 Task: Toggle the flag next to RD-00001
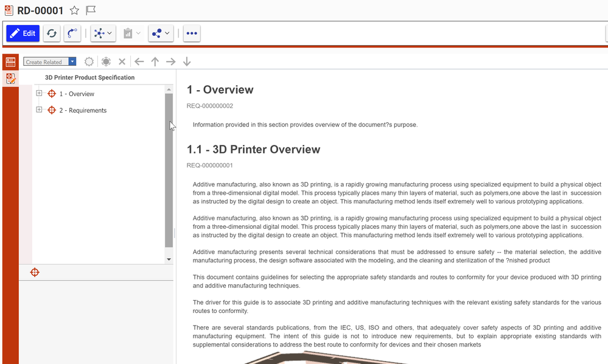click(x=91, y=10)
